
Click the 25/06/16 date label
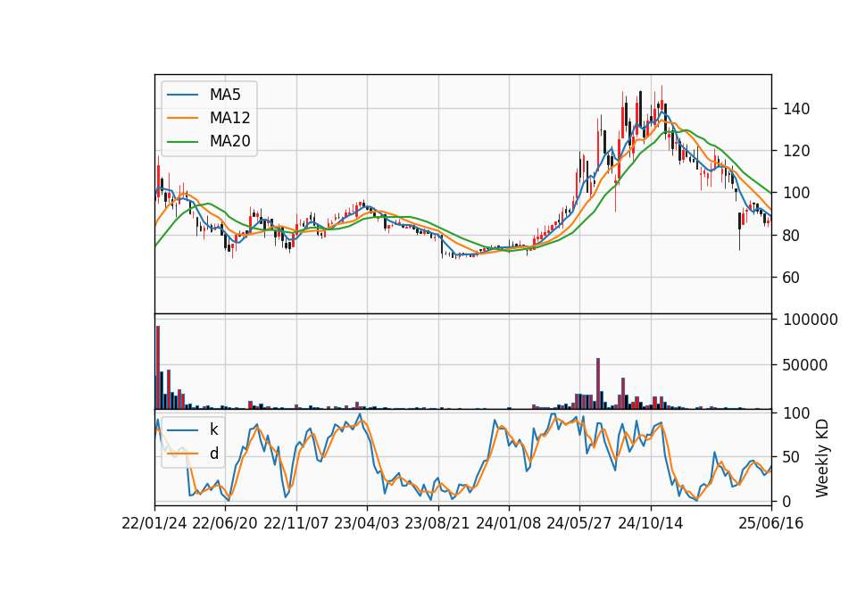(x=771, y=523)
